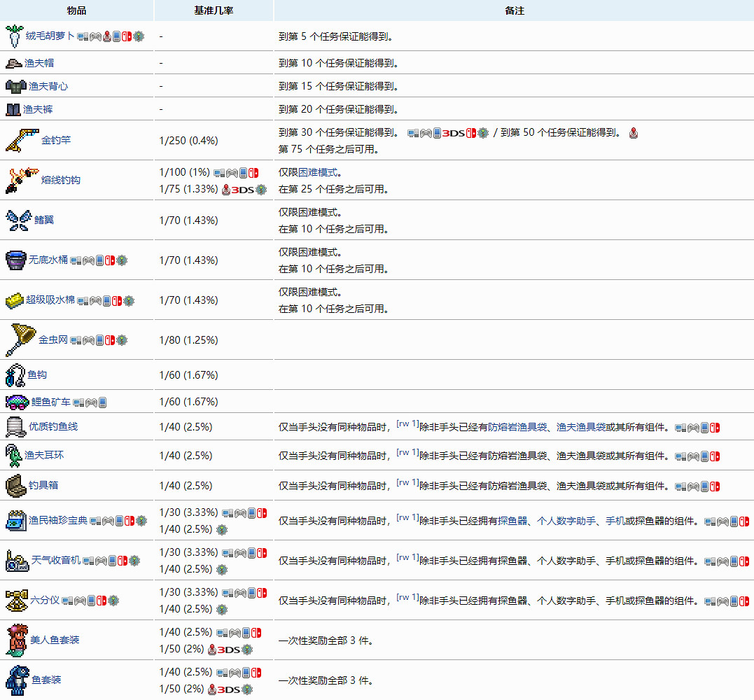Click the 六分仪 sextant icon
The image size is (754, 700).
16,600
